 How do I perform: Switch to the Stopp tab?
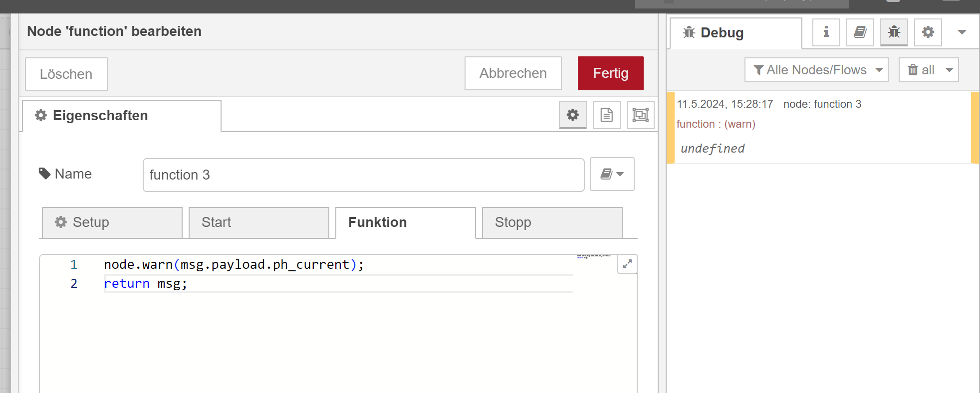[x=552, y=222]
